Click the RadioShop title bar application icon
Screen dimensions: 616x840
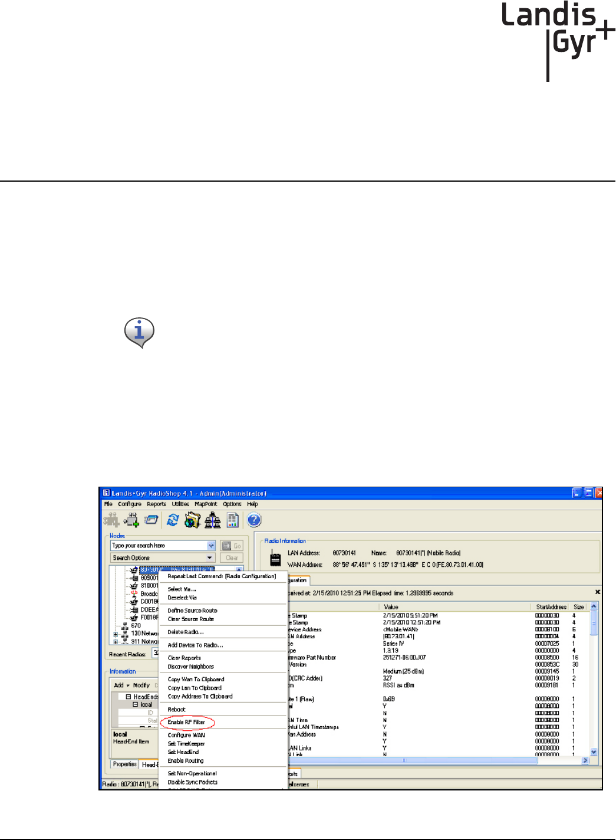coord(106,493)
